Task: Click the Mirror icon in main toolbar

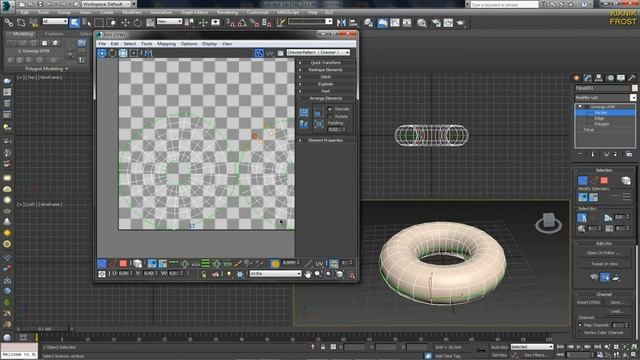Action: 341,22
